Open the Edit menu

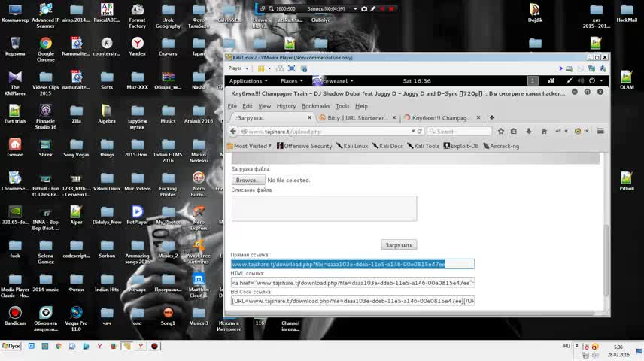pos(248,106)
